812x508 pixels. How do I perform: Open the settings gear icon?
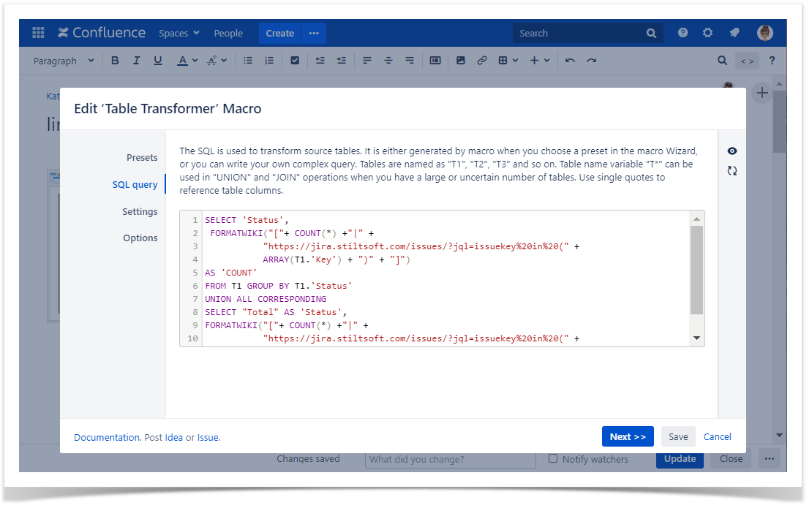coord(707,33)
